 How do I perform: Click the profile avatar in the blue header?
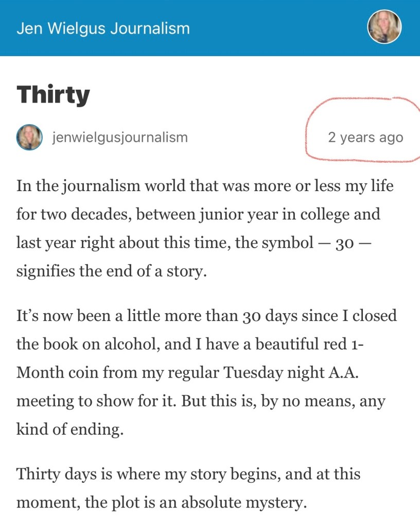[384, 27]
